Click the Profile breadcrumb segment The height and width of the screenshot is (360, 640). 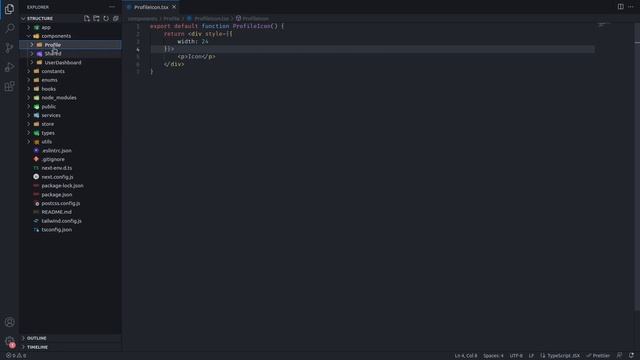tap(171, 18)
